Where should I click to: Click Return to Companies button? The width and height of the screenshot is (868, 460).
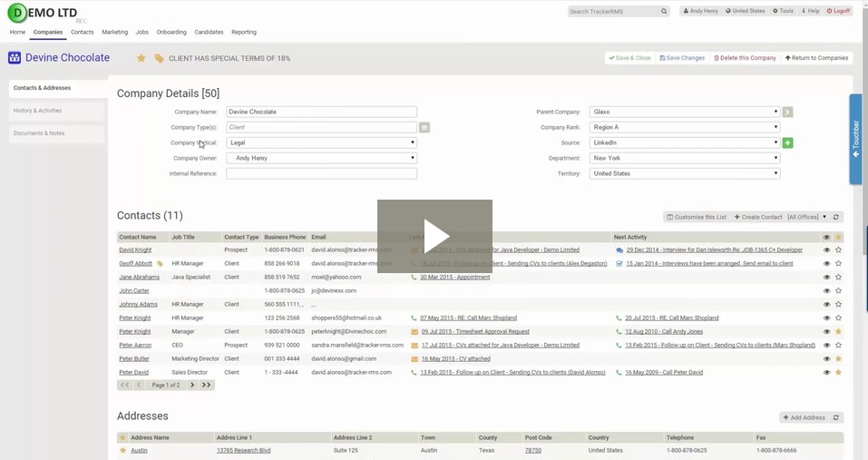point(816,58)
